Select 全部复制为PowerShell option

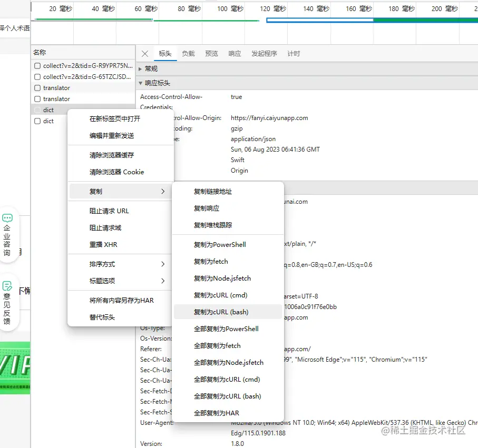tap(228, 329)
